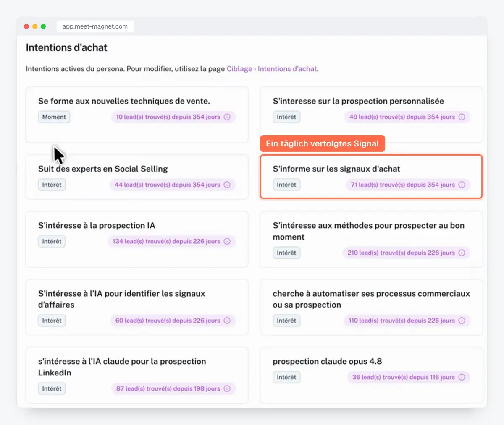The height and width of the screenshot is (425, 504).
Task: Click Intérêt tag on claude opus 4.8 card
Action: 286,377
